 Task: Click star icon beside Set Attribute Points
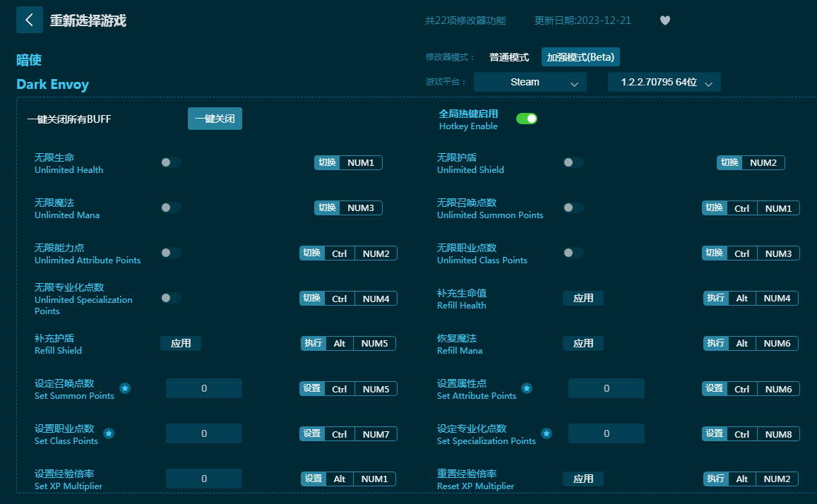(x=527, y=388)
